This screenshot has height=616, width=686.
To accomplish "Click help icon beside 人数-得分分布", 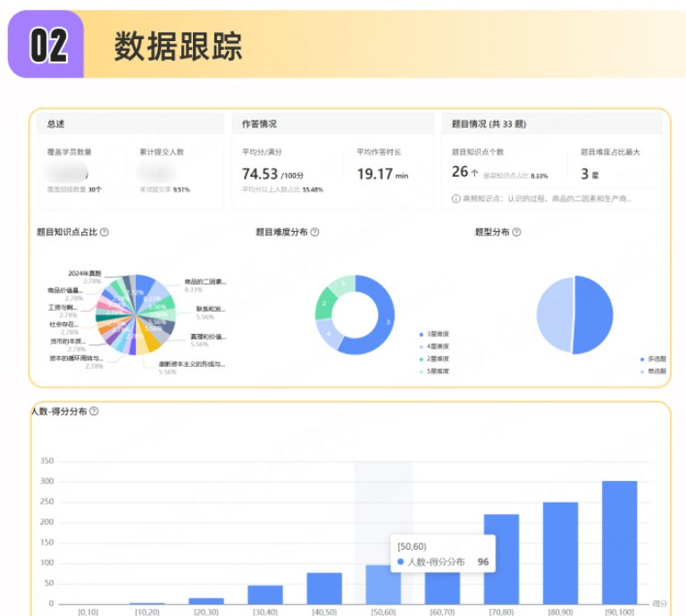I will click(94, 411).
